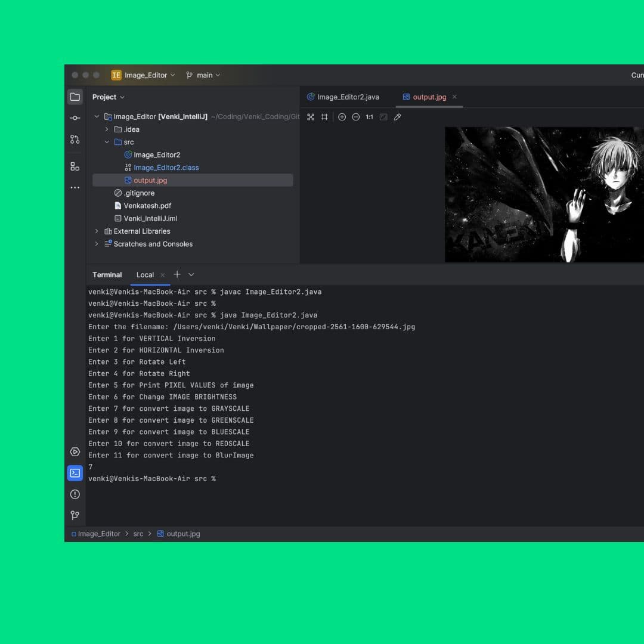Viewport: 644px width, 644px height.
Task: Open the Git tool window icon
Action: (x=75, y=515)
